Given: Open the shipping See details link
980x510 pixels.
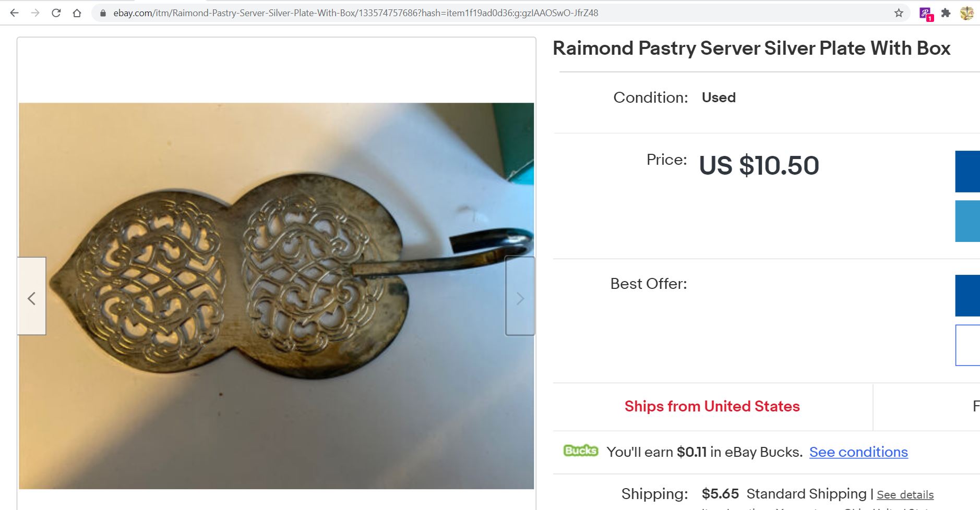Looking at the screenshot, I should pos(904,494).
